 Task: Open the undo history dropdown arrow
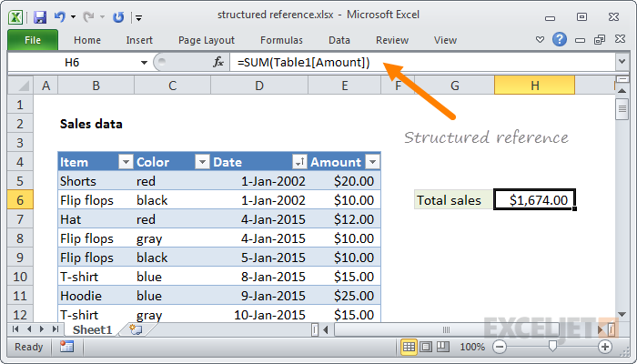point(73,17)
